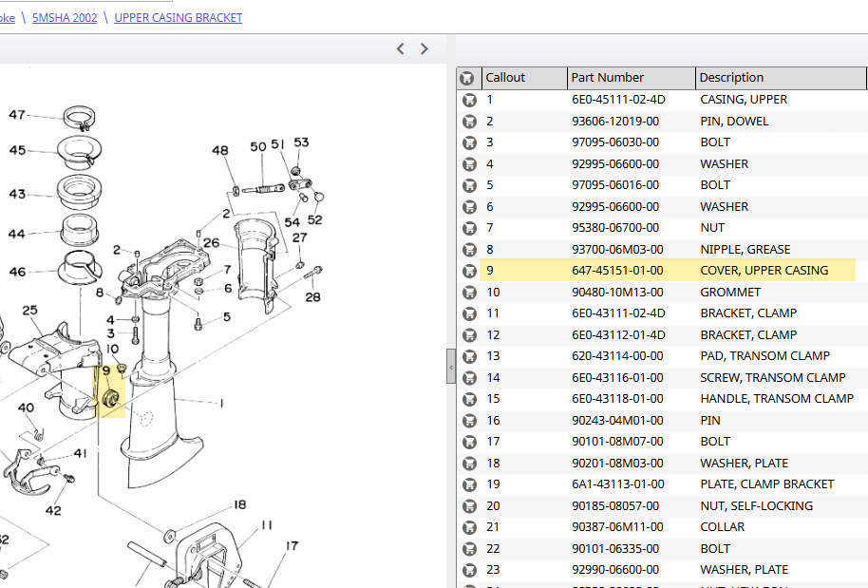Add callout 18 WASHER, PLATE to cart
Image resolution: width=868 pixels, height=588 pixels.
pyautogui.click(x=469, y=464)
